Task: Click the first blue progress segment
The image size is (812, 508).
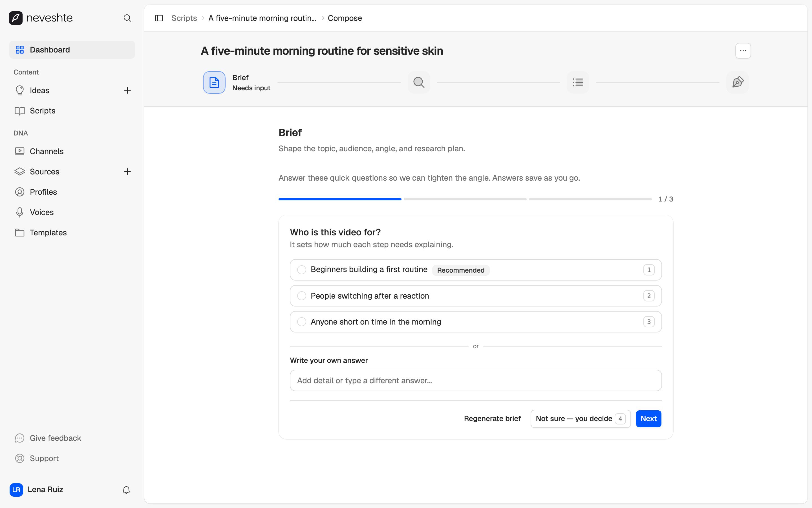Action: 340,199
